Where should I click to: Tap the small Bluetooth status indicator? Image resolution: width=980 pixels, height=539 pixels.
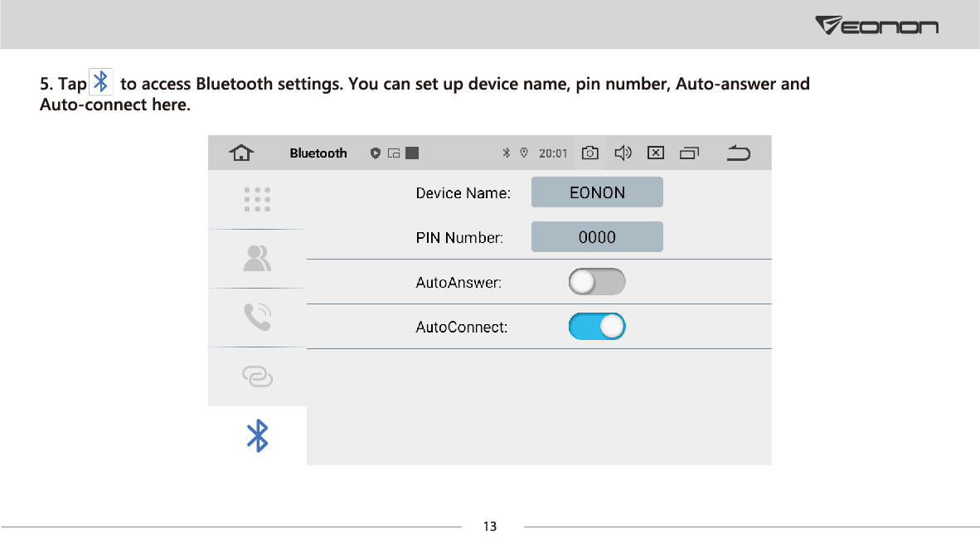click(507, 153)
